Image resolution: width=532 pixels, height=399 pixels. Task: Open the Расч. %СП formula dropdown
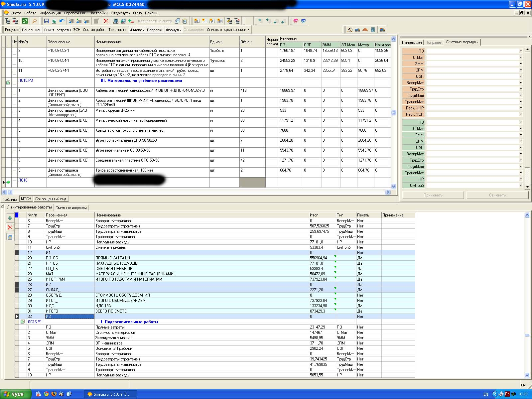[521, 114]
